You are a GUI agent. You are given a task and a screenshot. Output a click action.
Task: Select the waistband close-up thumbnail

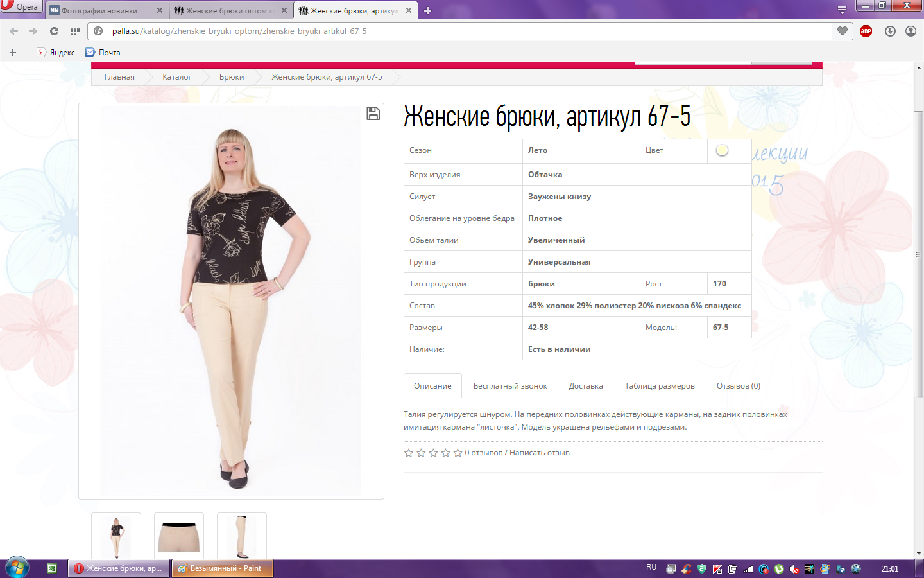click(x=179, y=536)
